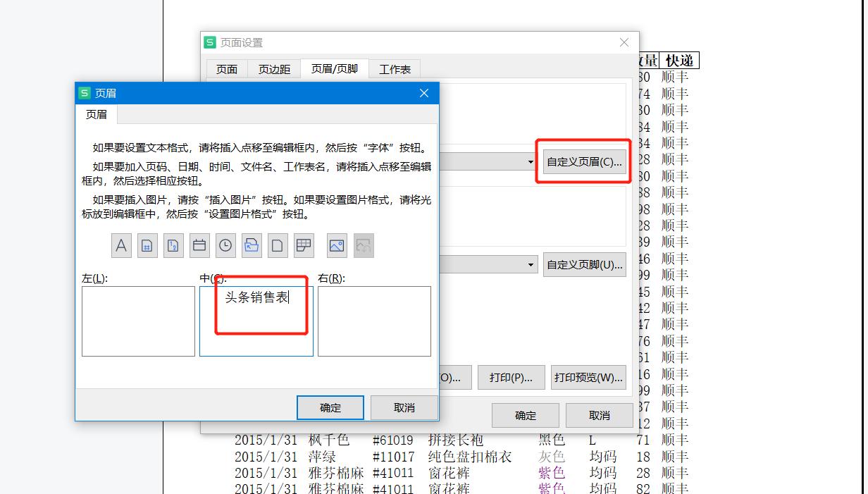Screen dimensions: 868x494
Task: Open the footer preset dropdown
Action: point(530,264)
